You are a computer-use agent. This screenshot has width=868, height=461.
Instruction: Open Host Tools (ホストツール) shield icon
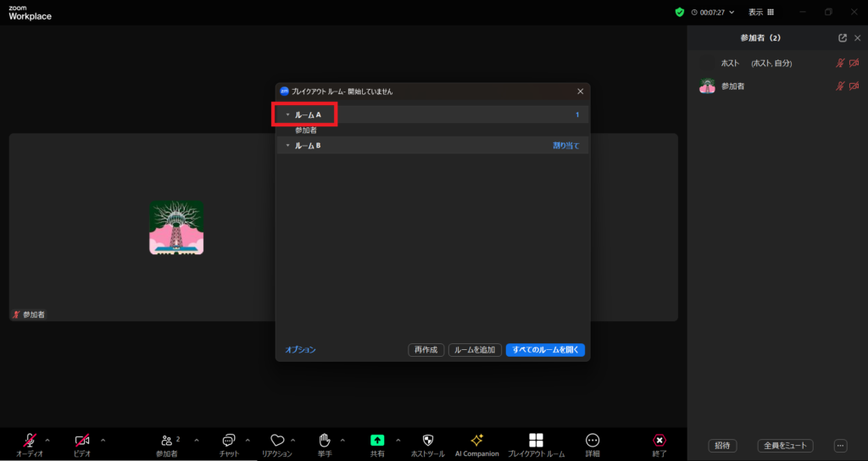427,440
